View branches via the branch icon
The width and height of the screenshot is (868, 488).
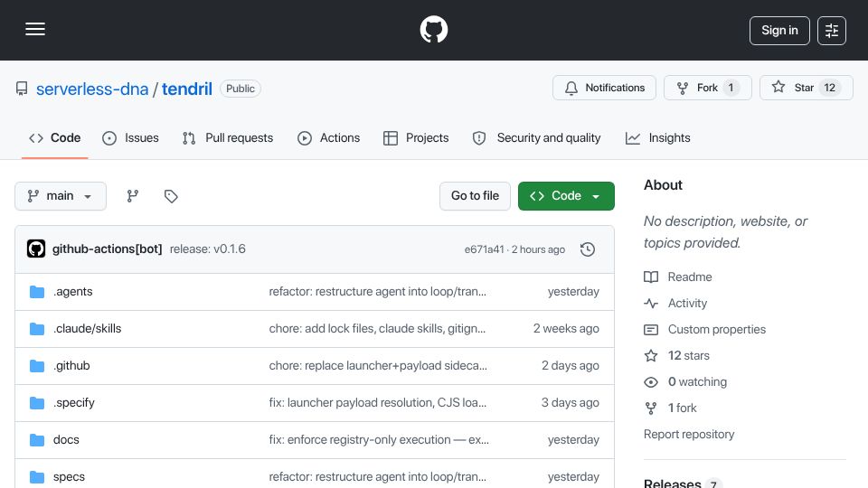132,196
